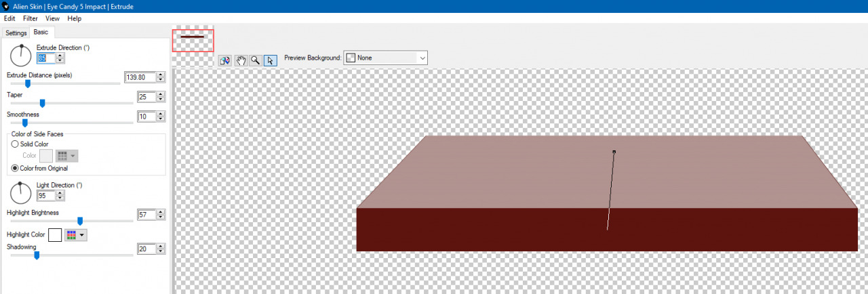Click the white Highlight Color swatch
868x294 pixels.
(x=55, y=235)
